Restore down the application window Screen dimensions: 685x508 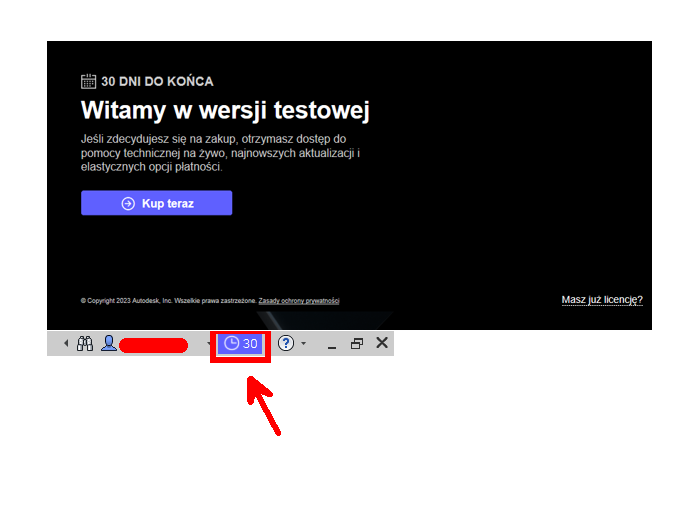[x=357, y=344]
